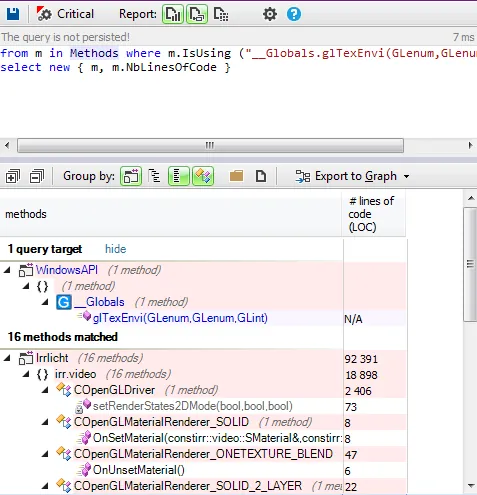Toggle the Critical rule flag
This screenshot has height=495, width=477.
[65, 14]
